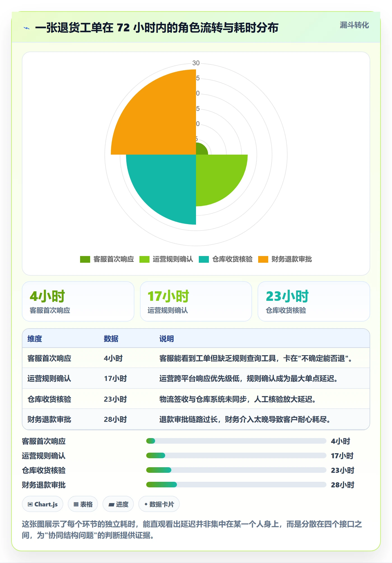Select the 财务退款审批 table row name
Viewport: 392px width, 563px height.
(x=49, y=419)
